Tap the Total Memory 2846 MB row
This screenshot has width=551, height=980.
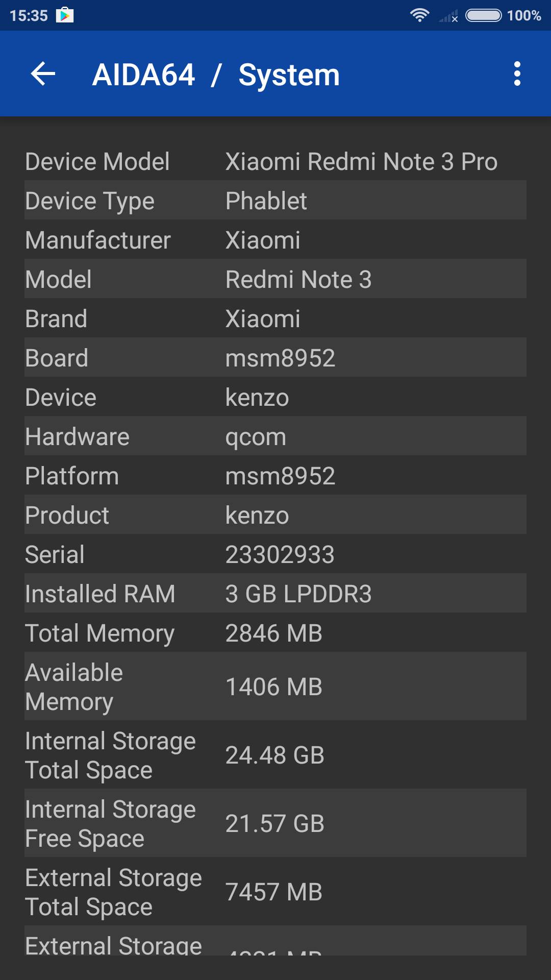pyautogui.click(x=275, y=633)
